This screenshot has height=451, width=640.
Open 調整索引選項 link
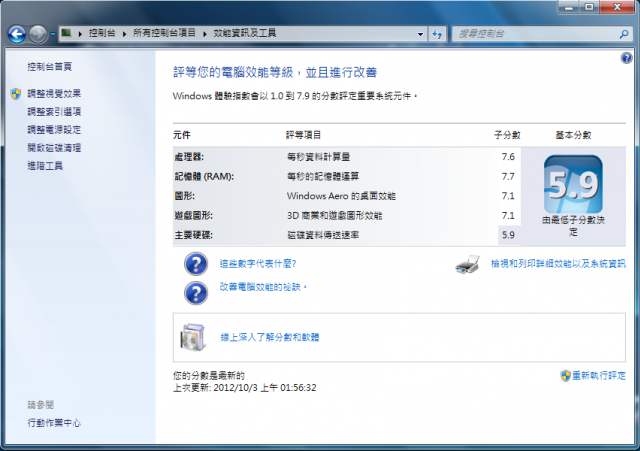click(54, 112)
